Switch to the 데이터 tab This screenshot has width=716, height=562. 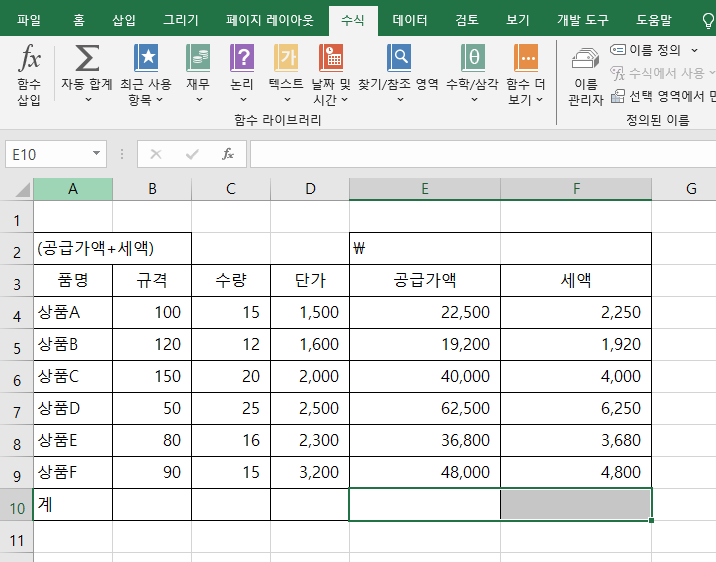tap(410, 20)
